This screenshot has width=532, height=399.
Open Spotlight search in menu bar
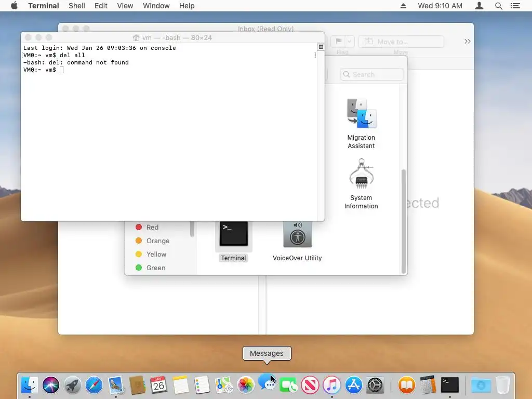coord(498,6)
